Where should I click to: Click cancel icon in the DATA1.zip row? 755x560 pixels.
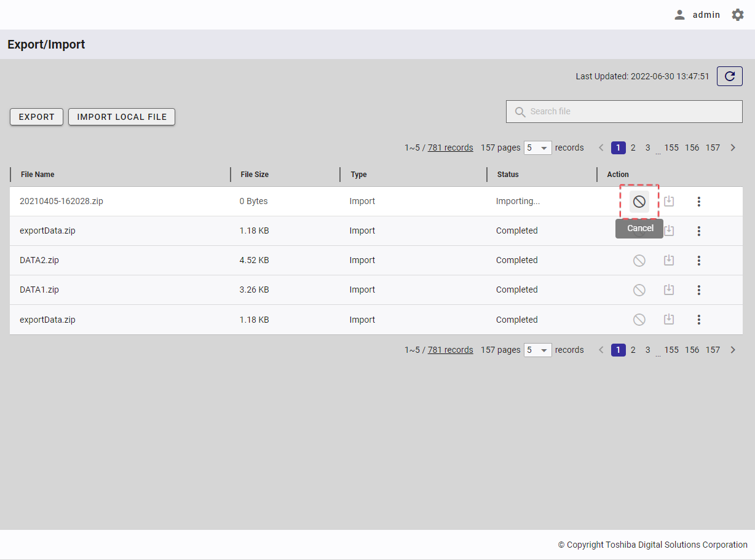[639, 290]
